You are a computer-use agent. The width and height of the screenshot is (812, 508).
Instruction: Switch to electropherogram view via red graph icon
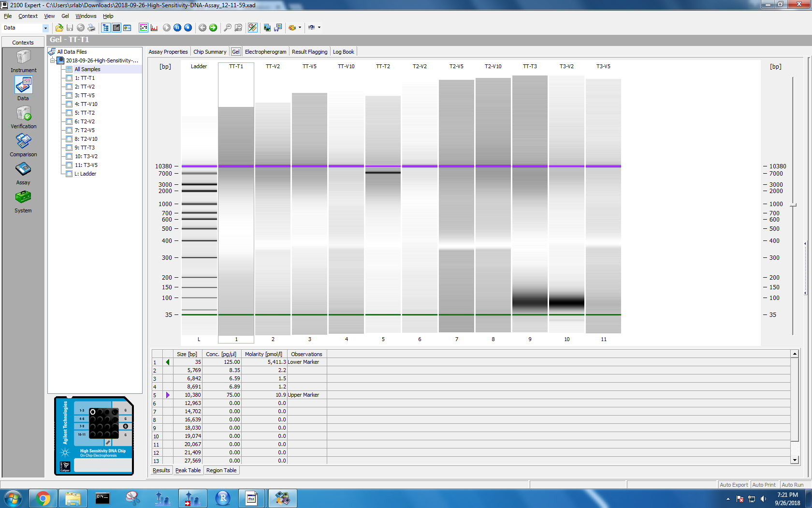154,28
